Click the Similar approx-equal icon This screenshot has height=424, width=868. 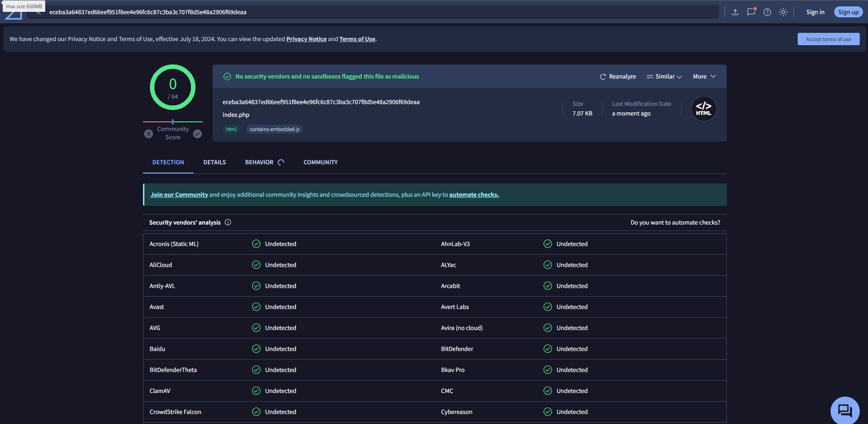pyautogui.click(x=650, y=77)
